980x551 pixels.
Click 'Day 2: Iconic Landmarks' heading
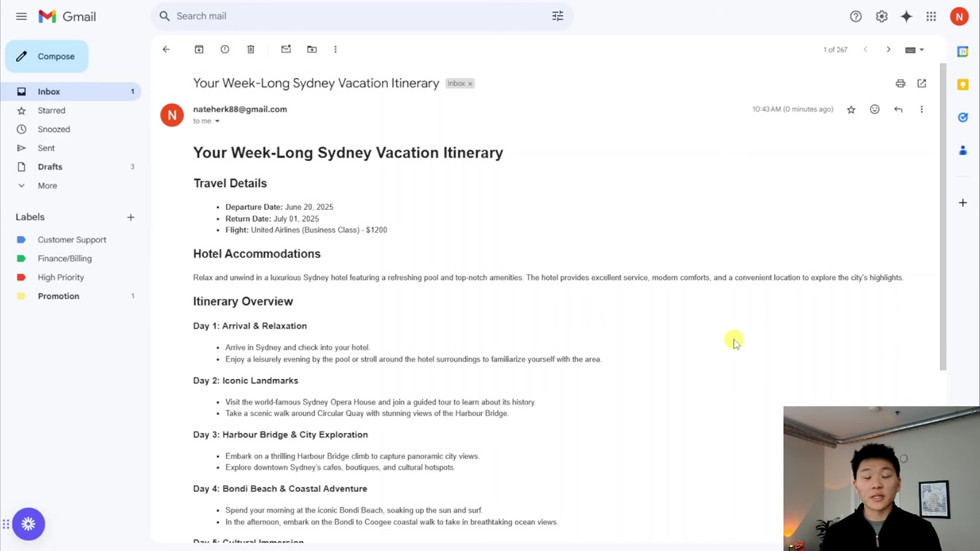(246, 380)
